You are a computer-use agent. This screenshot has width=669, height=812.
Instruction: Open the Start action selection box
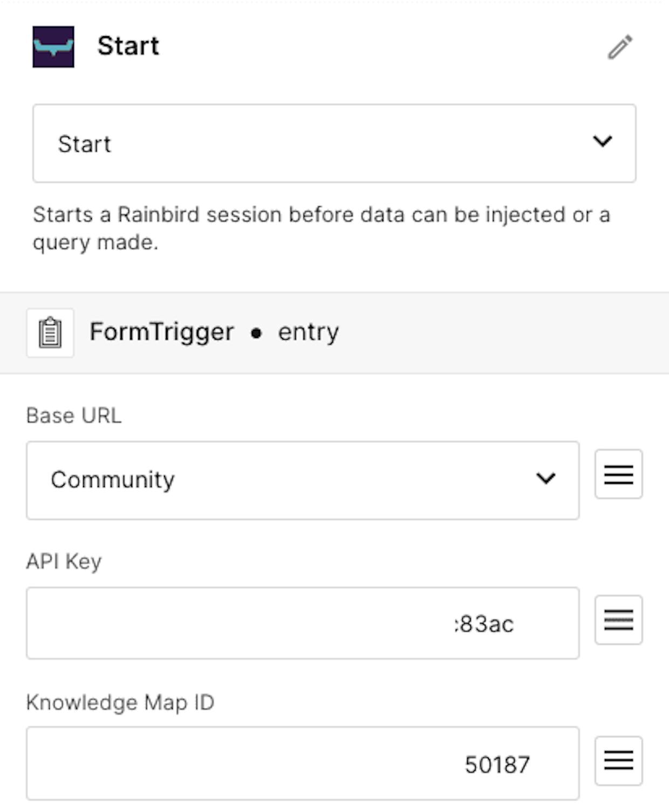tap(334, 143)
